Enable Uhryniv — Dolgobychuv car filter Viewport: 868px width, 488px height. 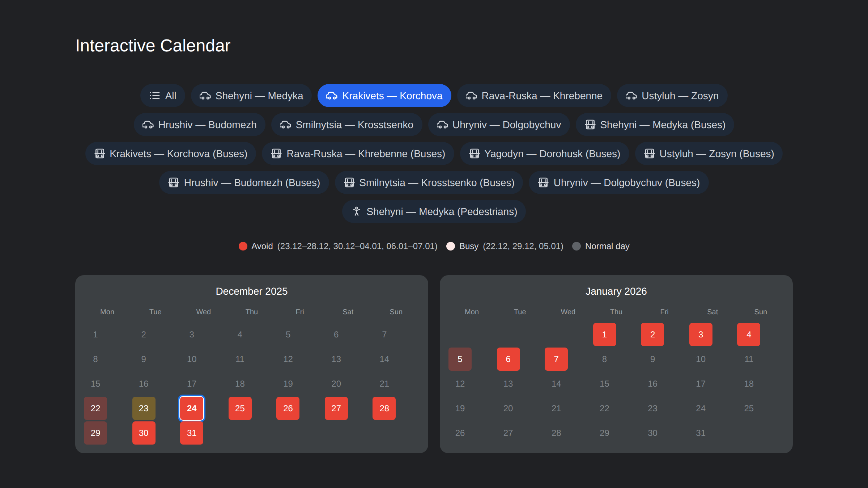point(499,125)
